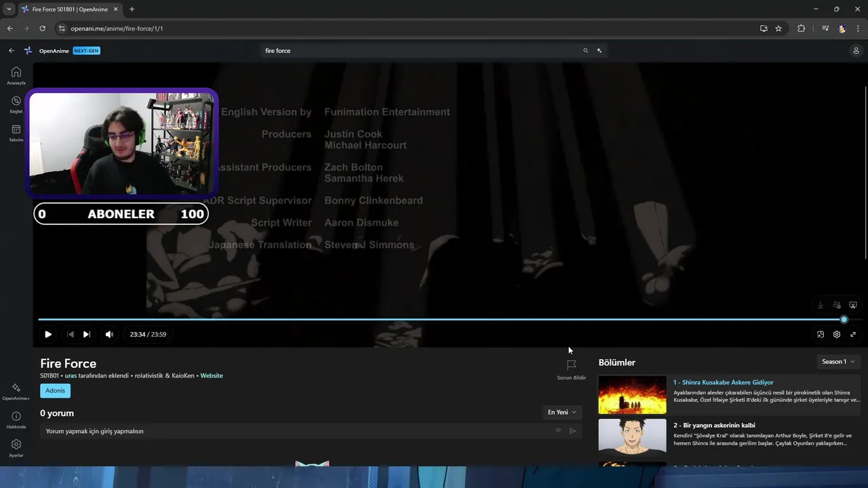Open episode 1 Shinra Kusakabe thumbnail
The image size is (868, 488).
pos(632,394)
